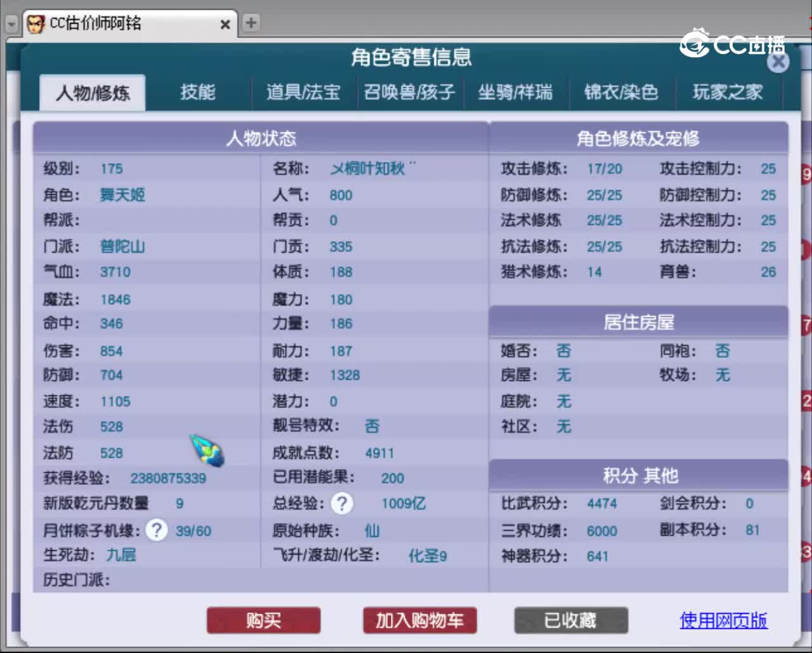
Task: Click the 积分 其他 section header
Action: 638,475
